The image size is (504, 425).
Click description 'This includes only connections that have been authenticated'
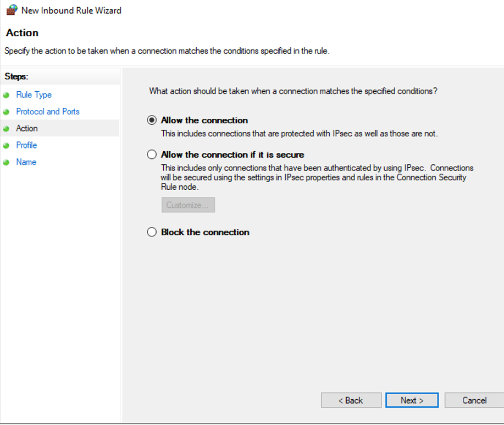[x=317, y=177]
